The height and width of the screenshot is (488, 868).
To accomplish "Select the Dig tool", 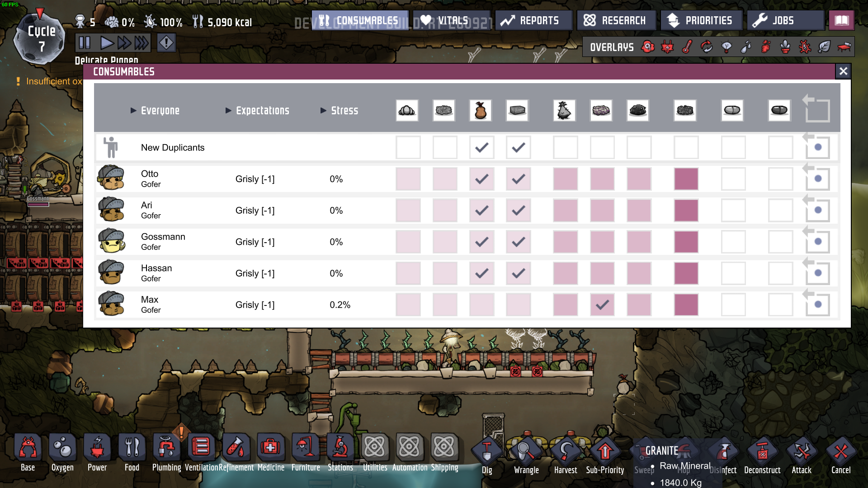I will pos(487,452).
